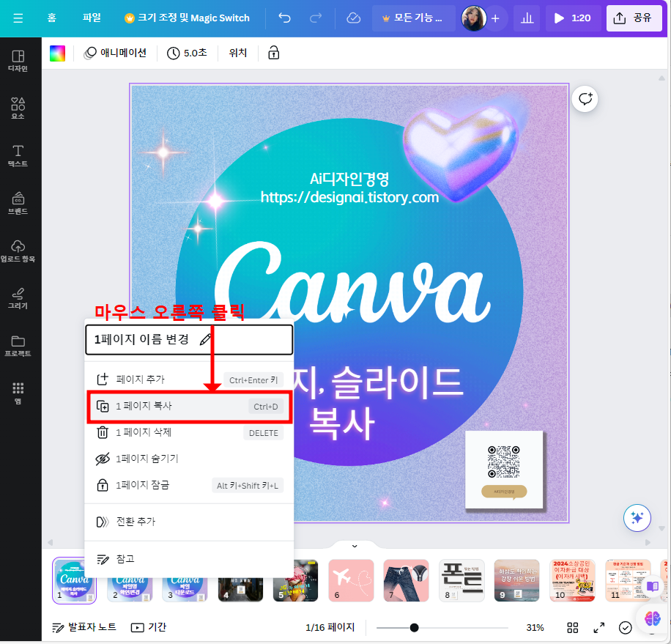Open the 업로드 항목 uploads panel
Viewport: 671px width, 644px height.
pos(18,251)
